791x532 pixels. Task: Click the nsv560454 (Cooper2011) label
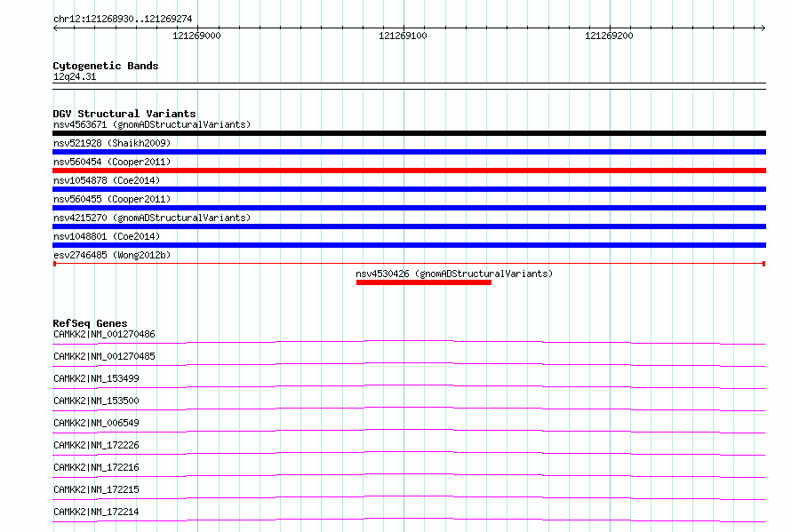click(x=112, y=162)
